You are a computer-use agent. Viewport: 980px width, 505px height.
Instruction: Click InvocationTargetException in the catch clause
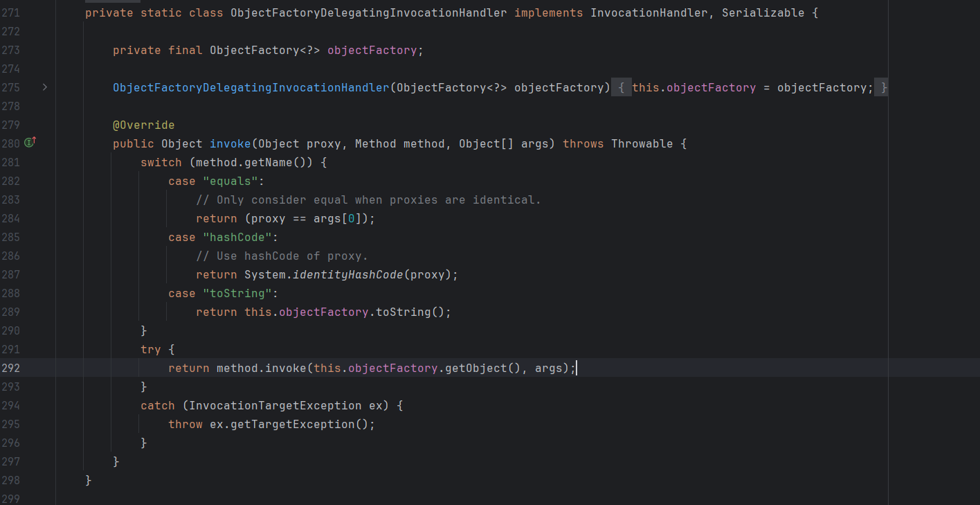click(x=275, y=406)
